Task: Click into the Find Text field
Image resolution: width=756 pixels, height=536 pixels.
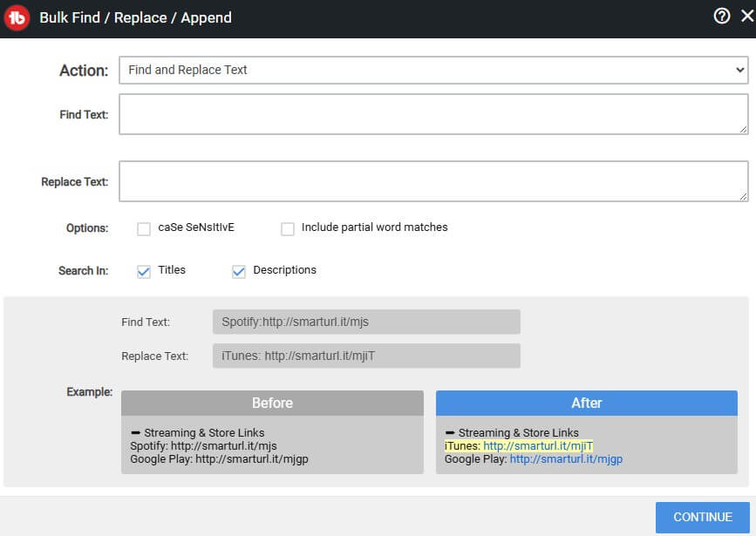Action: pos(433,114)
